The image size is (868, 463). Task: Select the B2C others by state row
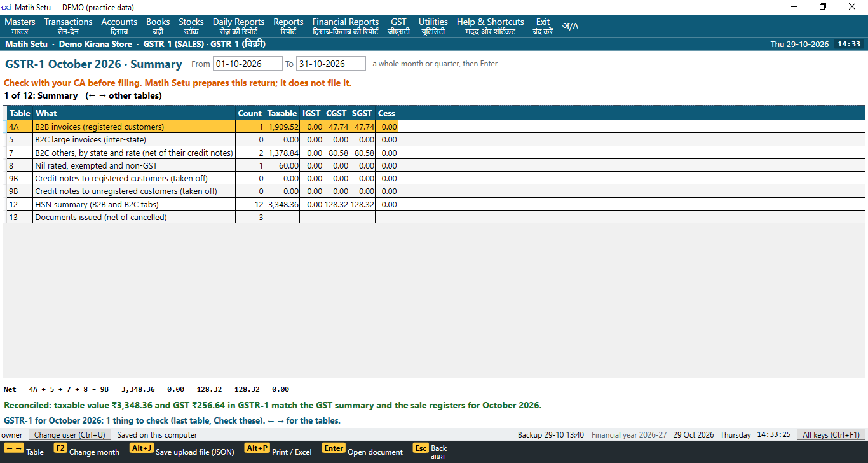pos(436,153)
